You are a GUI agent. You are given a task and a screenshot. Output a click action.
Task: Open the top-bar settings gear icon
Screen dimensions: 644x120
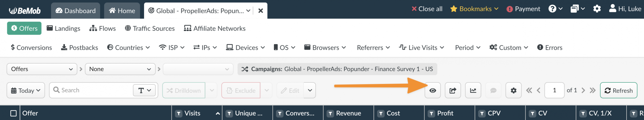click(x=597, y=9)
